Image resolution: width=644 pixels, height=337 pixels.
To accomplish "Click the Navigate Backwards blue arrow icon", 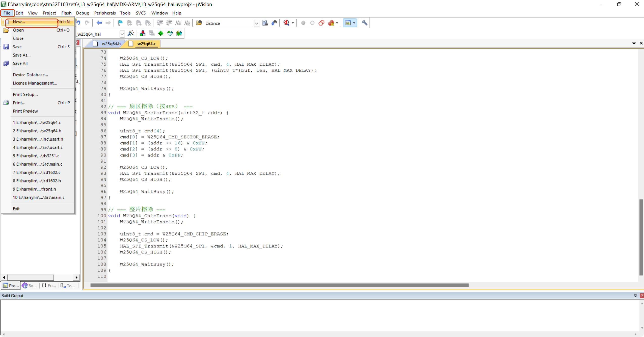I will click(x=99, y=23).
